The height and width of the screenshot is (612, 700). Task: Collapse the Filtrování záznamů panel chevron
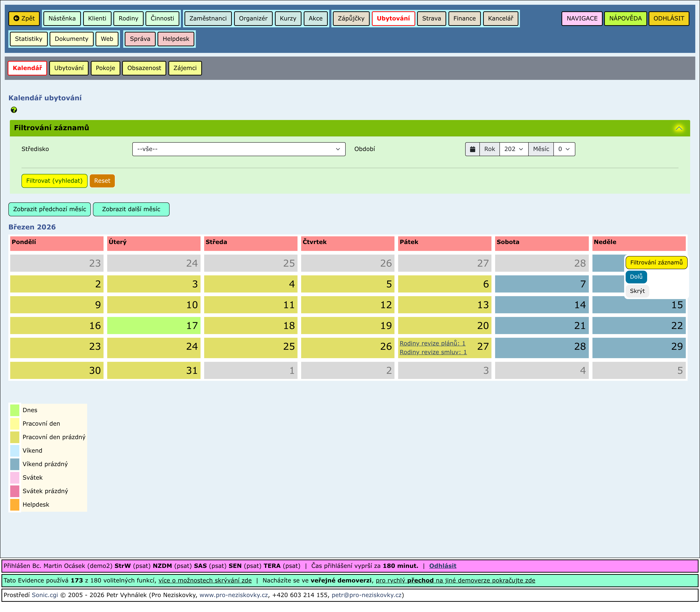tap(678, 128)
